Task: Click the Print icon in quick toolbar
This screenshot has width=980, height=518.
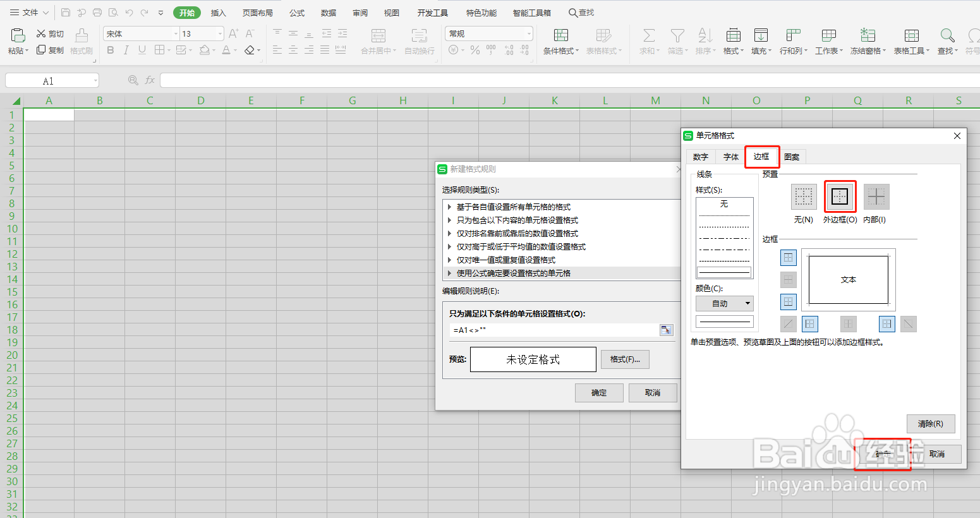Action: pyautogui.click(x=97, y=13)
